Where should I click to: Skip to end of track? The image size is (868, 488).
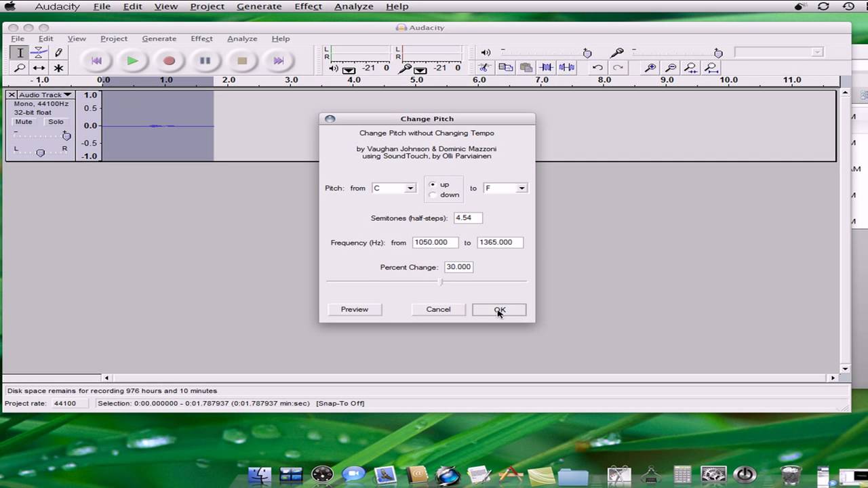coord(278,61)
